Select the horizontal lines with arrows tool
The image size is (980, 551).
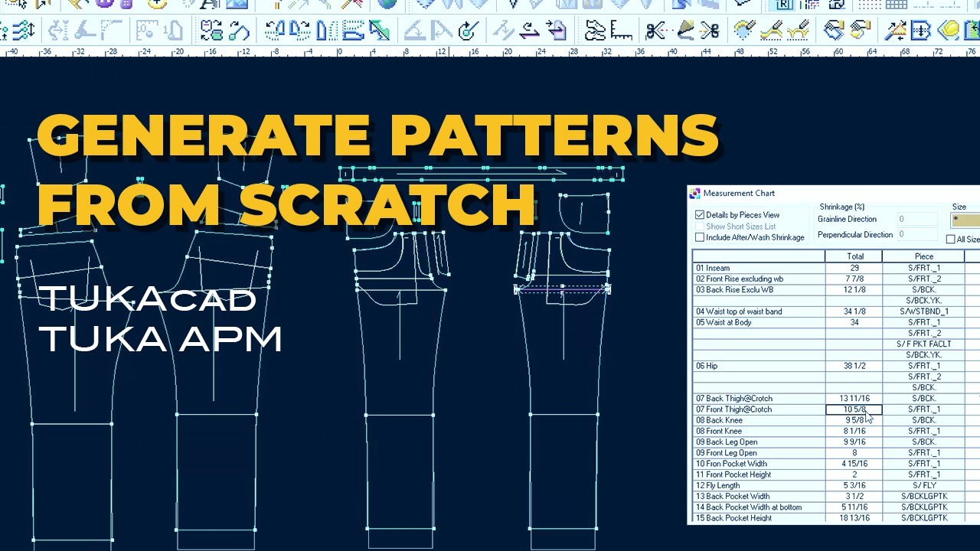pos(23,31)
